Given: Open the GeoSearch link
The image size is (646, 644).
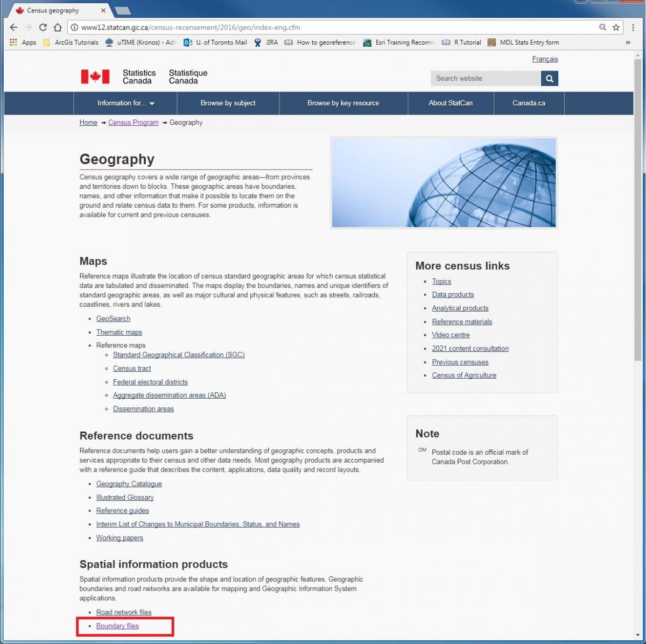Looking at the screenshot, I should tap(113, 319).
